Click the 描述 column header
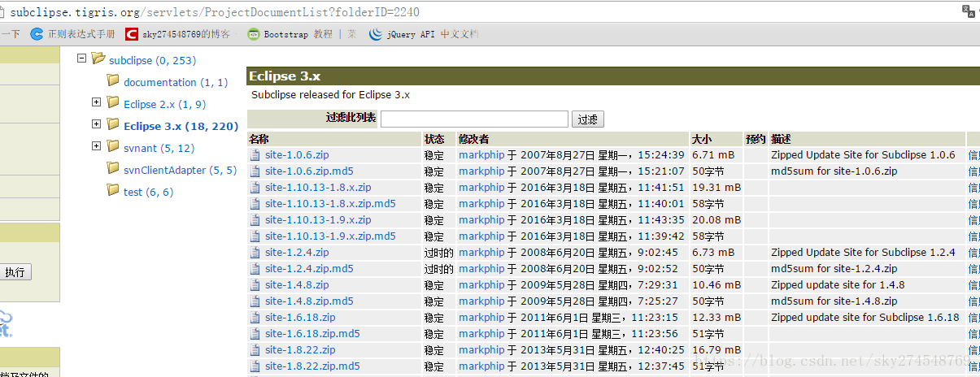Viewport: 980px width, 377px height. [x=782, y=139]
